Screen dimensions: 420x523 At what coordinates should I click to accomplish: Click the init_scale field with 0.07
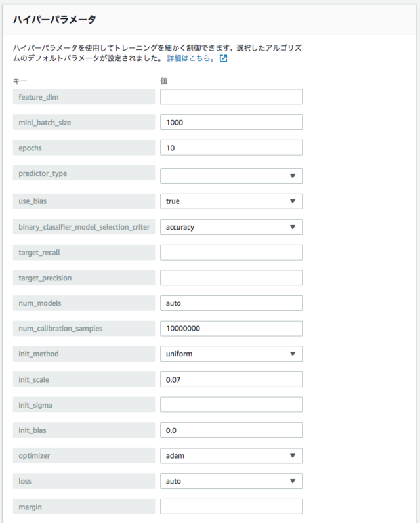(x=231, y=379)
